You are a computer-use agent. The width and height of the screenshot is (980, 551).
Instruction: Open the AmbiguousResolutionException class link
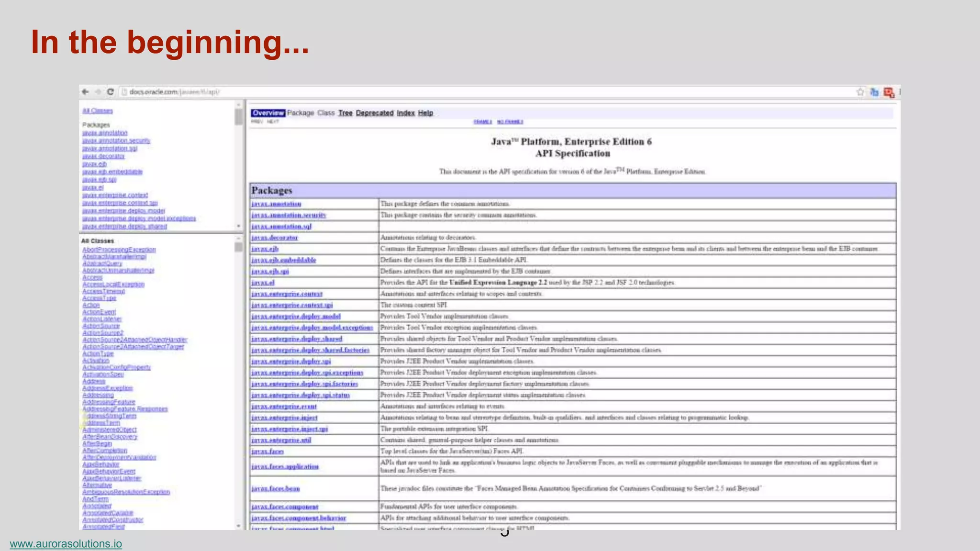[x=126, y=492]
